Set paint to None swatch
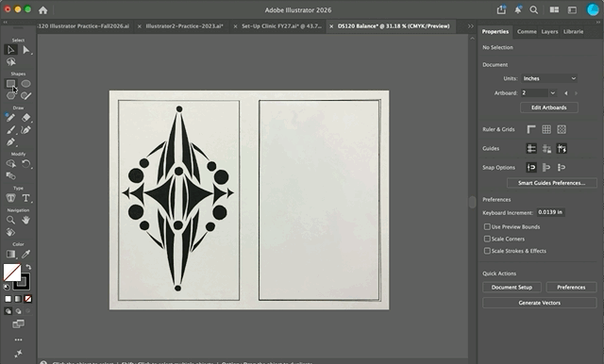The height and width of the screenshot is (364, 604). 28,299
